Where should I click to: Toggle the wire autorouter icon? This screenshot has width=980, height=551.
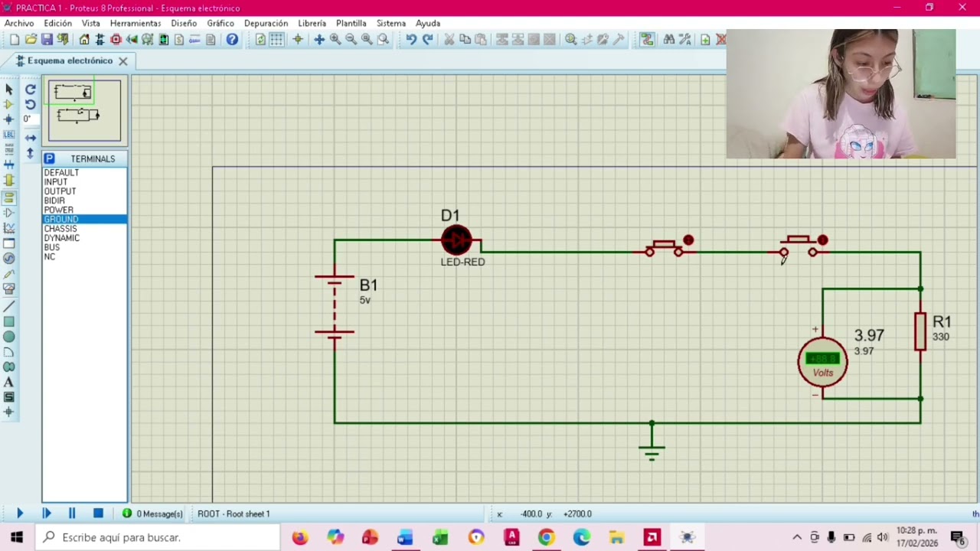(x=648, y=40)
